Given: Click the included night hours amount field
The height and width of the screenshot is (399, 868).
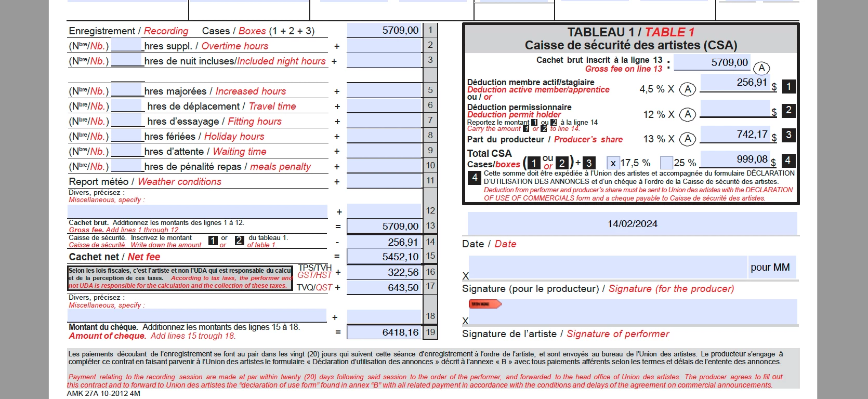Looking at the screenshot, I should 384,60.
